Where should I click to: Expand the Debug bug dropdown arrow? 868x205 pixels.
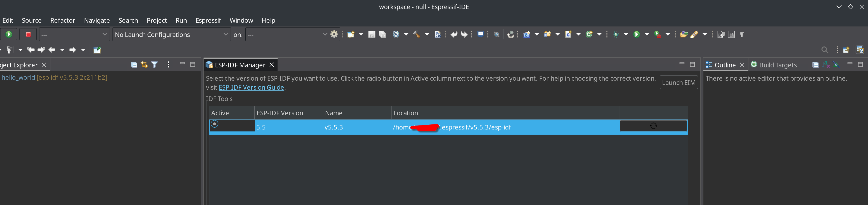626,34
